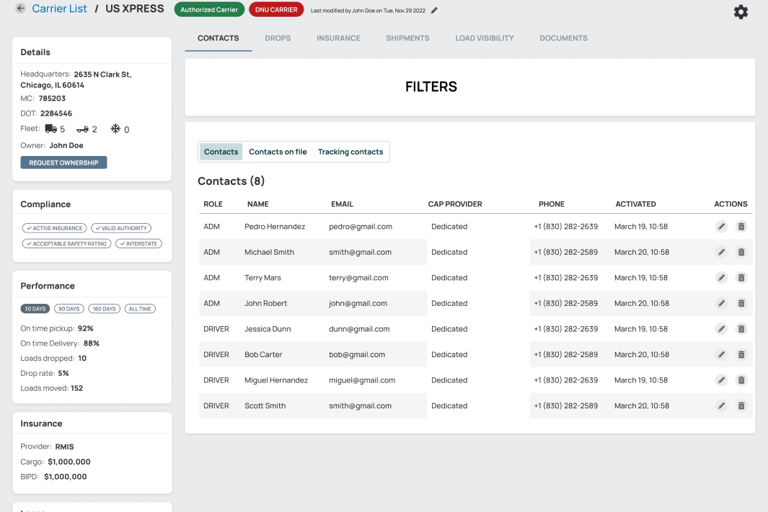Click the Authorized Carrier badge

tap(209, 10)
